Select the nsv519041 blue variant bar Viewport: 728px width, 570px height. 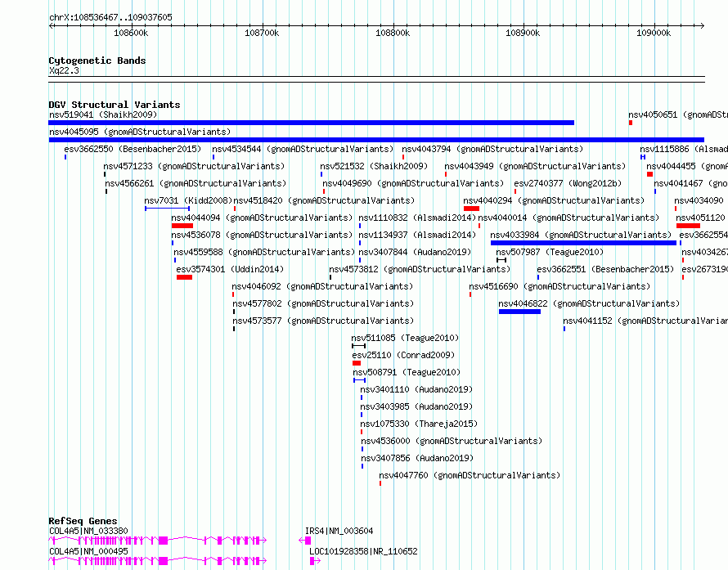pyautogui.click(x=311, y=123)
